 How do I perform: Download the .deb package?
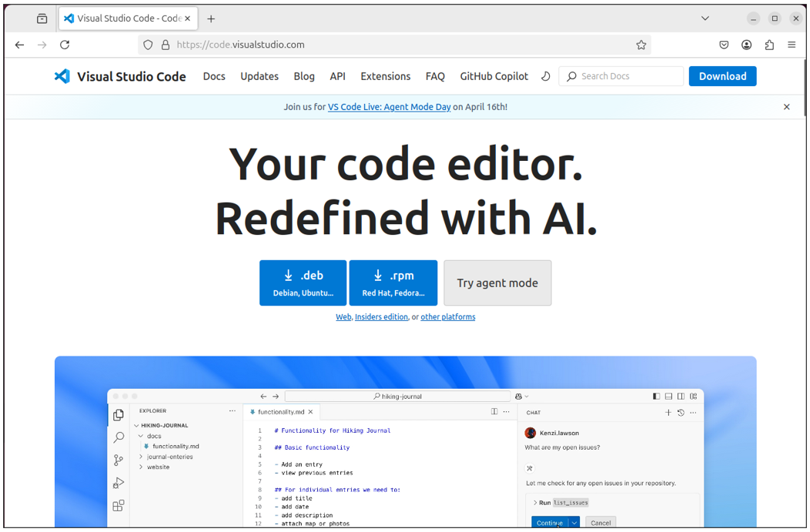(x=303, y=283)
